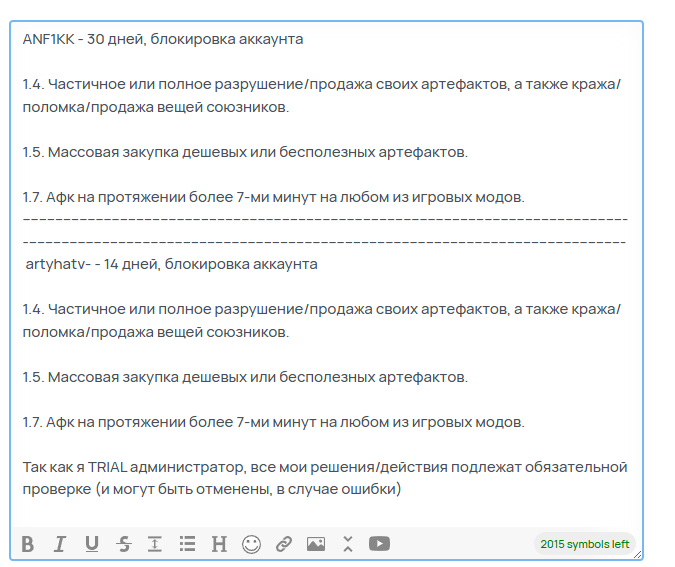Click first '1.5. Массовая закупка' line under ANF1KK
Screen dimensions: 675x567
point(245,152)
